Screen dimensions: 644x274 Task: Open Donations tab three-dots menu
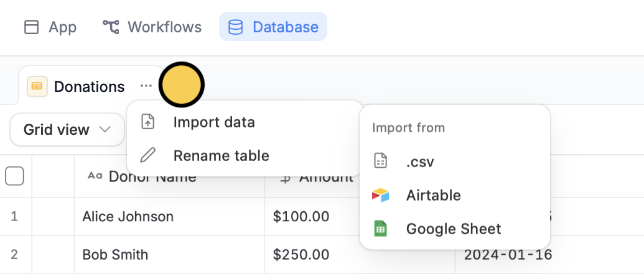point(146,86)
